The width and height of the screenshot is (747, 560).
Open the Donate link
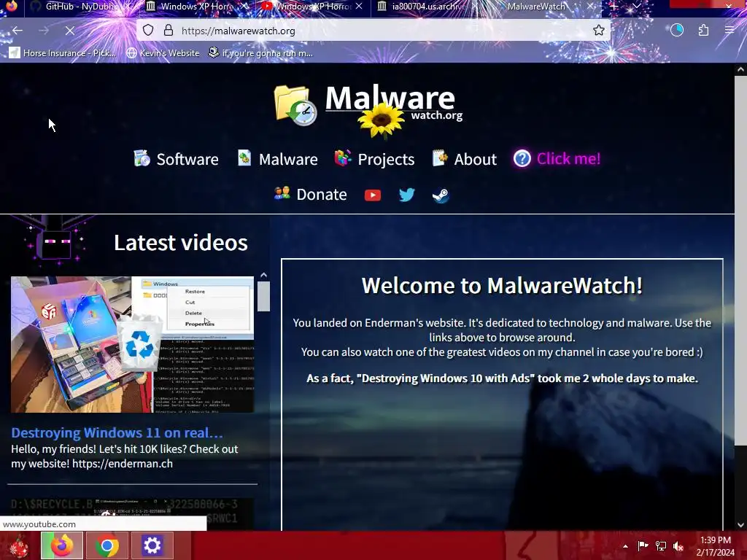point(311,194)
